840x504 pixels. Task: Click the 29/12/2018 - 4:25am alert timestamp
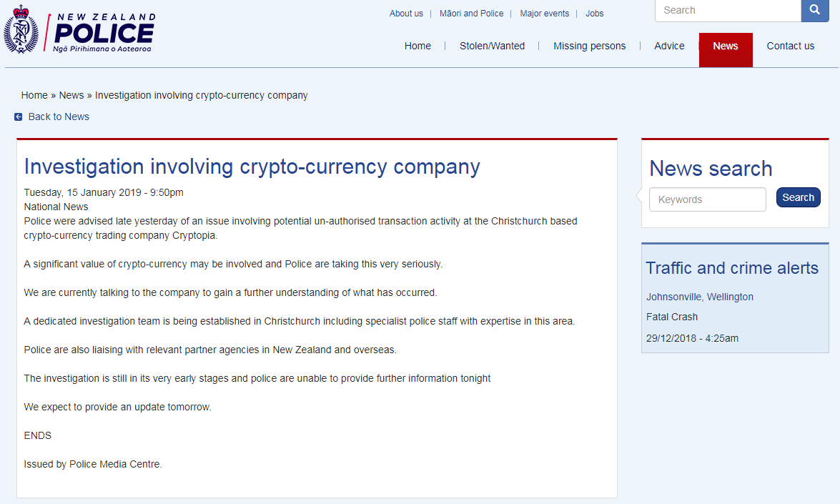692,338
